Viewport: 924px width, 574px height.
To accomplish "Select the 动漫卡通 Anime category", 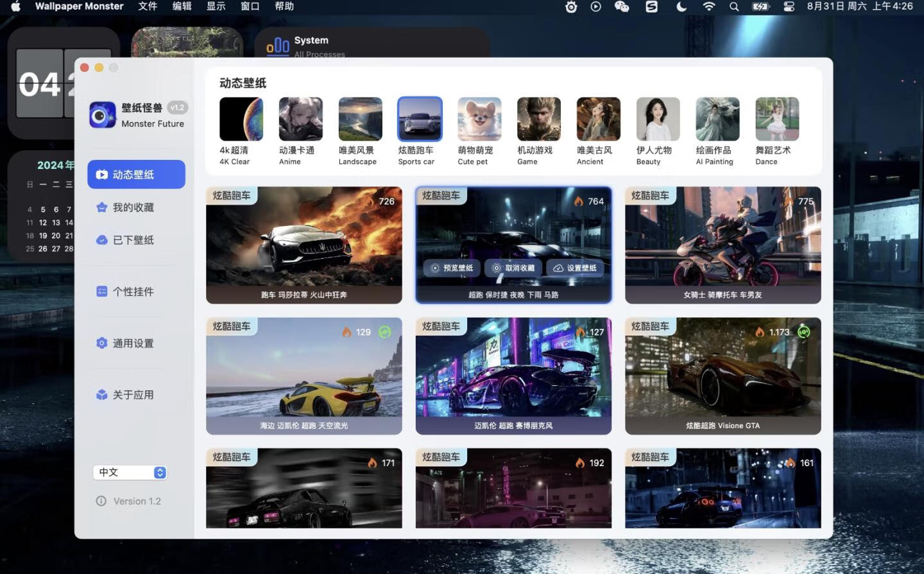I will click(x=301, y=119).
